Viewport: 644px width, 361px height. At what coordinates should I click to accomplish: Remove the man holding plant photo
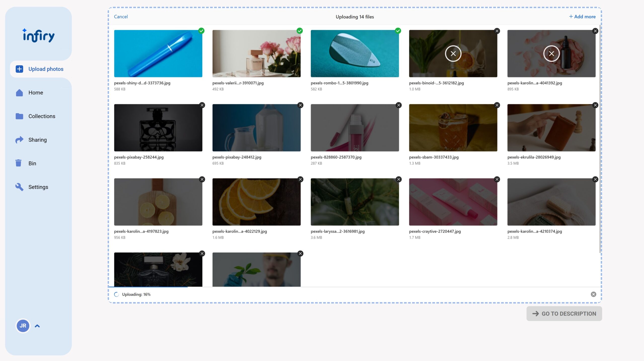300,253
